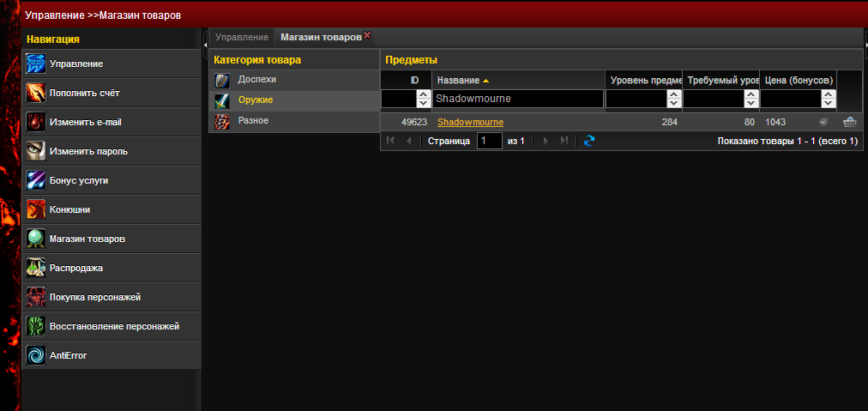Click the Покупка персонажей icon

point(35,298)
